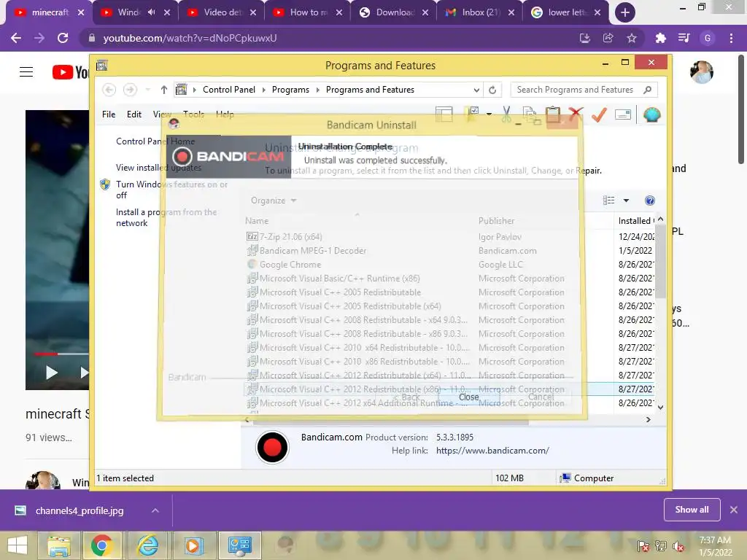The image size is (747, 560).
Task: Open Chrome extensions puzzle icon
Action: [x=660, y=38]
